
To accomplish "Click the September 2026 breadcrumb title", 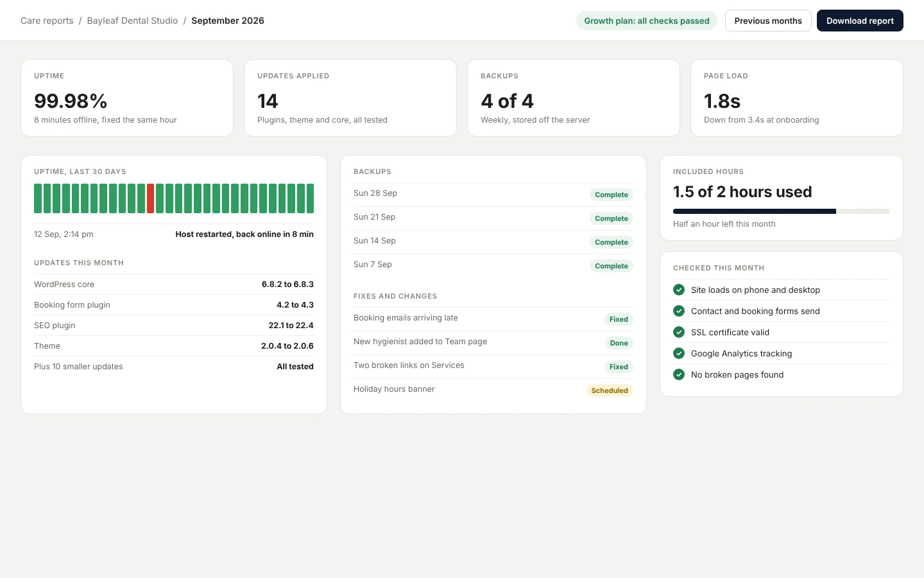I will click(228, 21).
